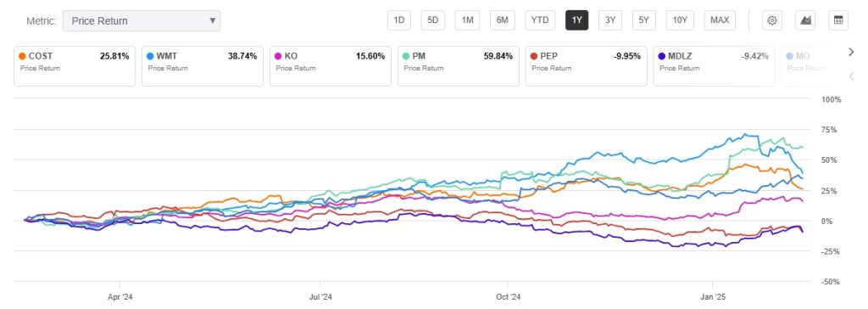
Task: Toggle the COST ticker card
Action: tap(75, 66)
